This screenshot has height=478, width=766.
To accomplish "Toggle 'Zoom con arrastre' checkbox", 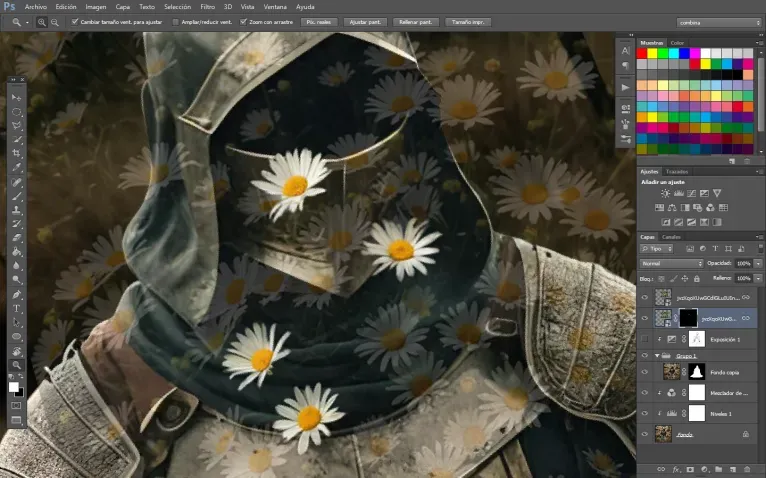I will pos(243,22).
